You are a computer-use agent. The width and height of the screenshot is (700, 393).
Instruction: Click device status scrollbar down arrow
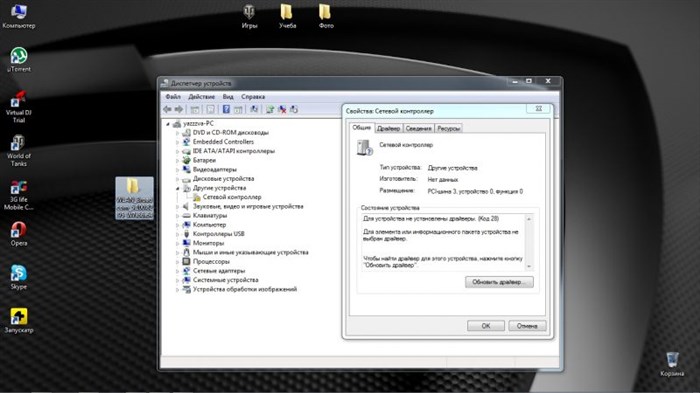[x=529, y=267]
